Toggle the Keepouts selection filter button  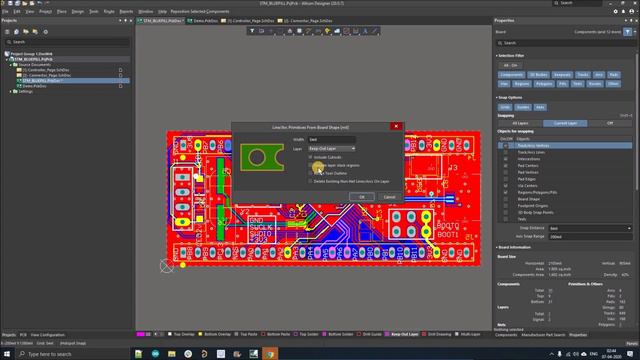pos(562,75)
